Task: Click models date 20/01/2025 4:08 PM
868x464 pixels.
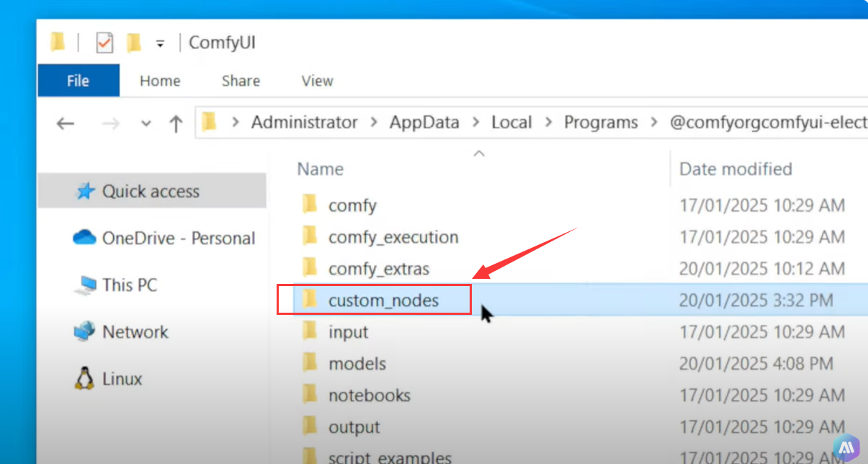Action: (x=756, y=364)
